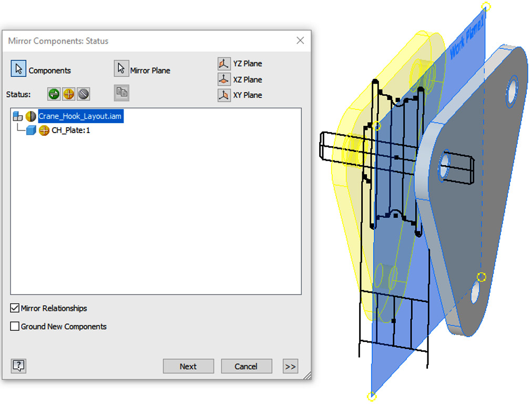Click the XZ Plane label
The height and width of the screenshot is (404, 532).
click(x=248, y=79)
